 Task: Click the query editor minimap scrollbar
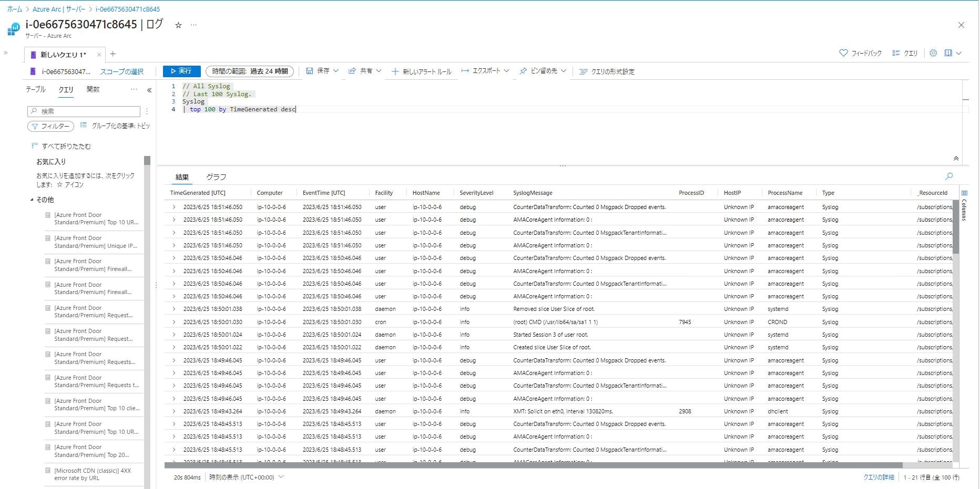pyautogui.click(x=966, y=100)
